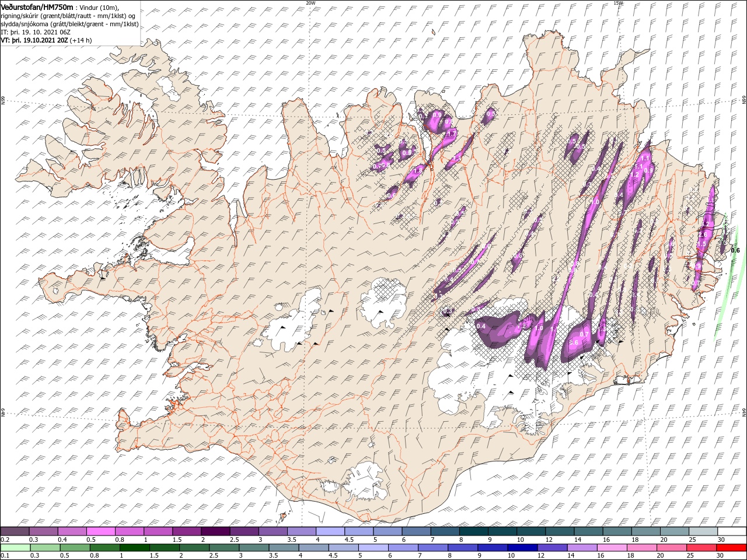The width and height of the screenshot is (747, 560).
Task: Click the 'IT: þri. 19. 10. 2021 06Z' line
Action: [x=36, y=32]
